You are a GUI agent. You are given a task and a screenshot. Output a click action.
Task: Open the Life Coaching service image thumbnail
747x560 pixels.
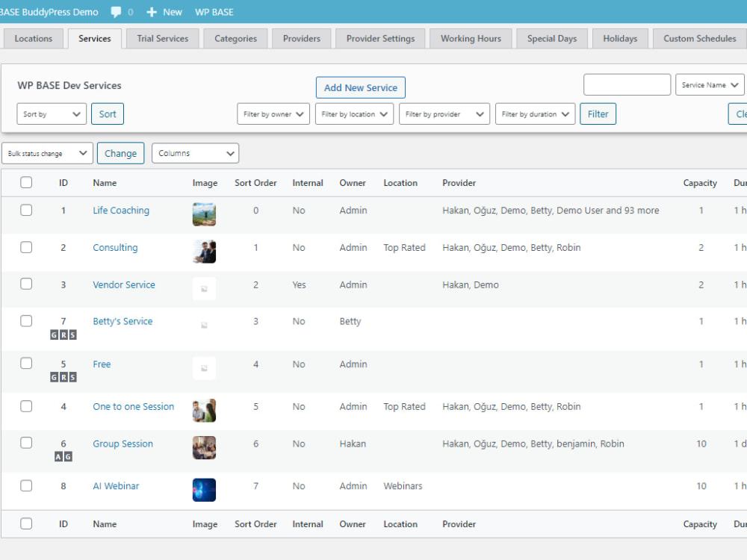pos(204,214)
